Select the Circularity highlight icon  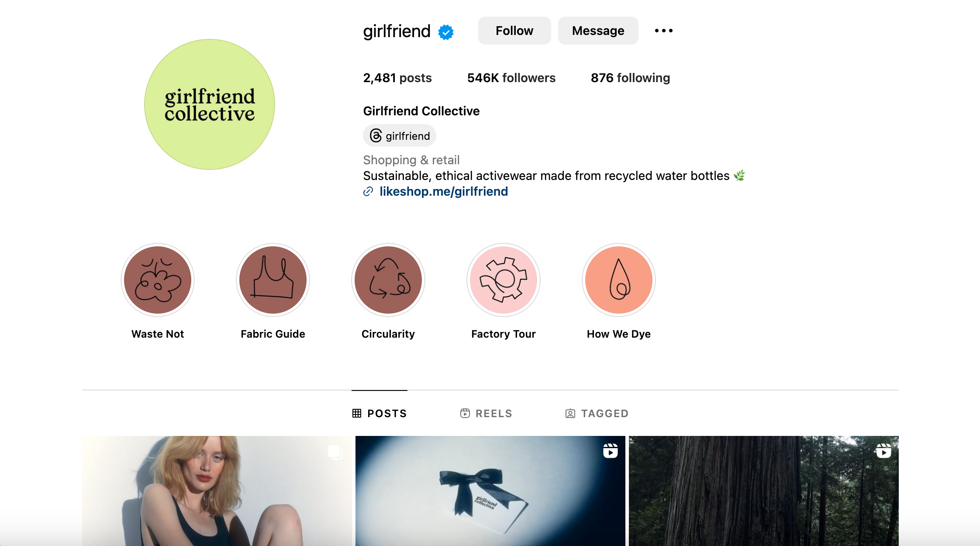coord(388,280)
